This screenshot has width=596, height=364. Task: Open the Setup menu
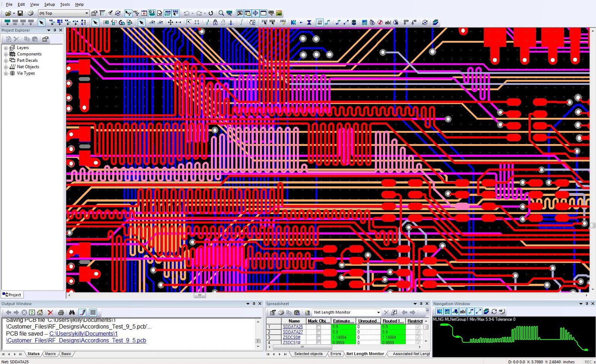point(50,4)
